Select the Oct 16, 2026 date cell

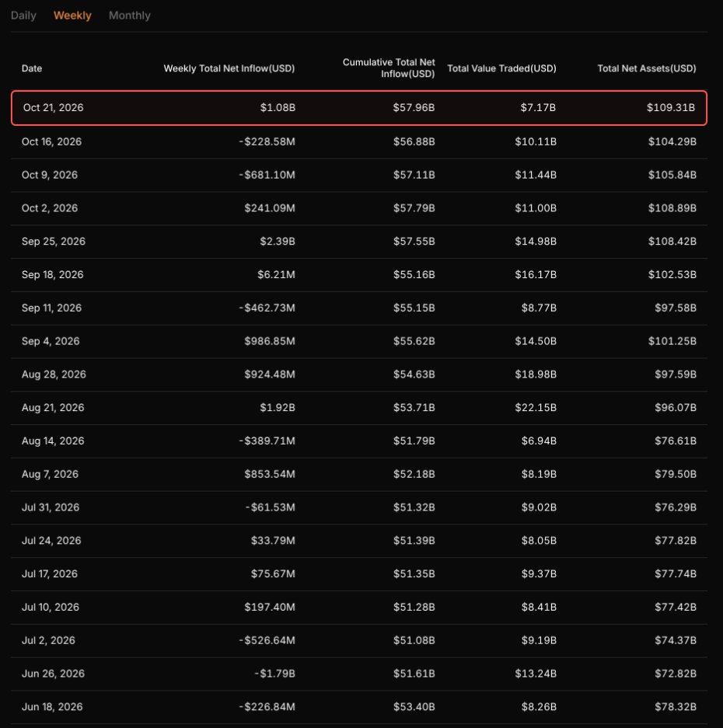pos(51,141)
